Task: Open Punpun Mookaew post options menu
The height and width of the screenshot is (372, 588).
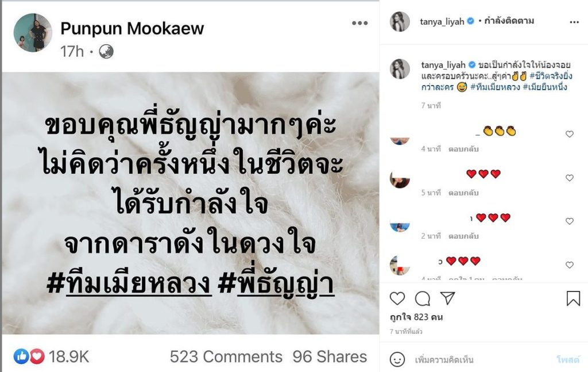Action: tap(359, 23)
